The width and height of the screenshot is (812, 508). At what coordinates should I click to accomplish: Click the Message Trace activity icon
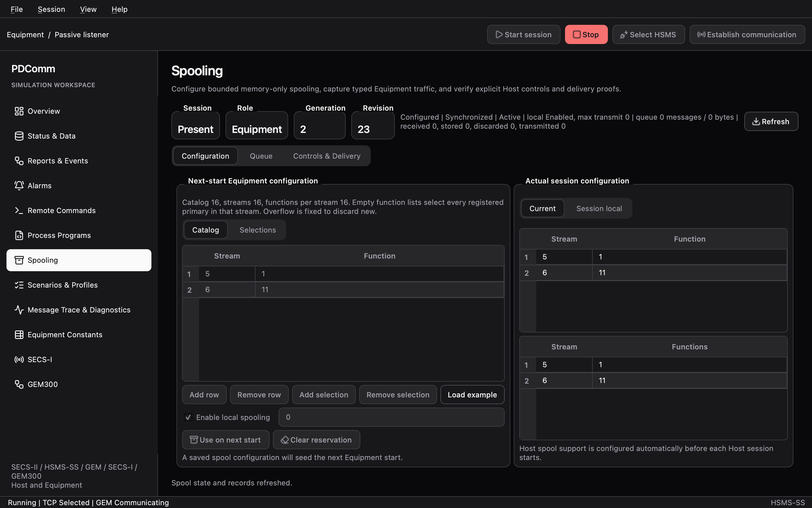19,310
